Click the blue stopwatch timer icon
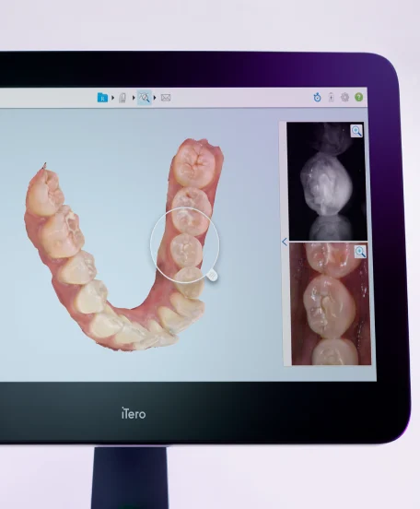 coord(317,97)
